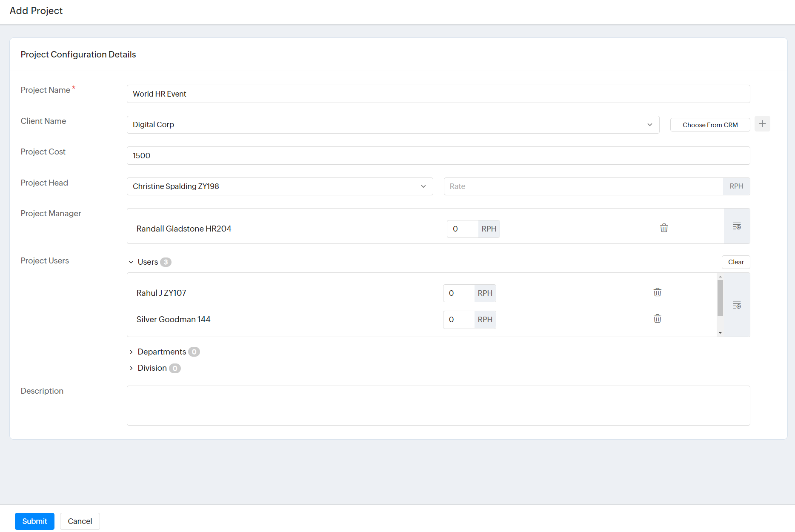
Task: Focus the Project Name field
Action: [438, 94]
